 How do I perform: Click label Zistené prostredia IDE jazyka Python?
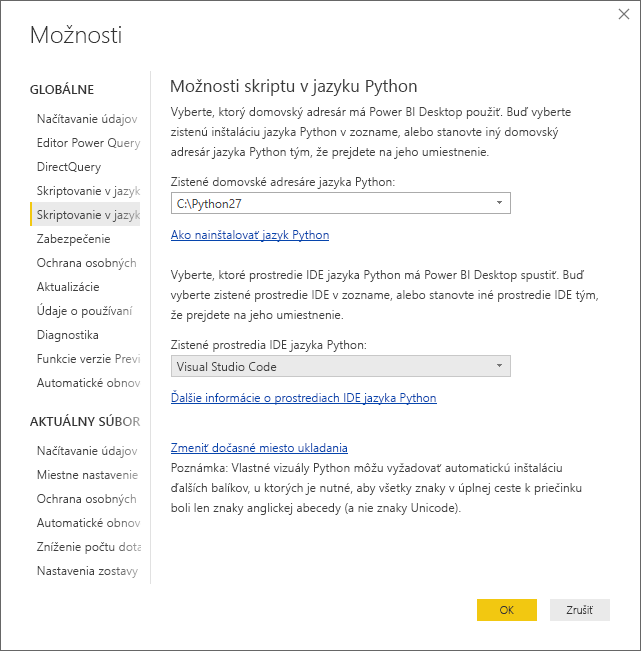point(269,345)
